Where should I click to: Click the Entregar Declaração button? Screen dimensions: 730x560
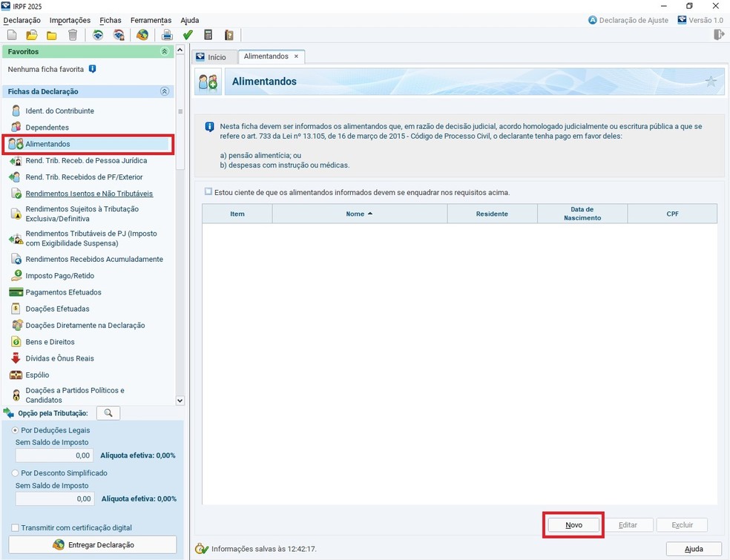93,544
